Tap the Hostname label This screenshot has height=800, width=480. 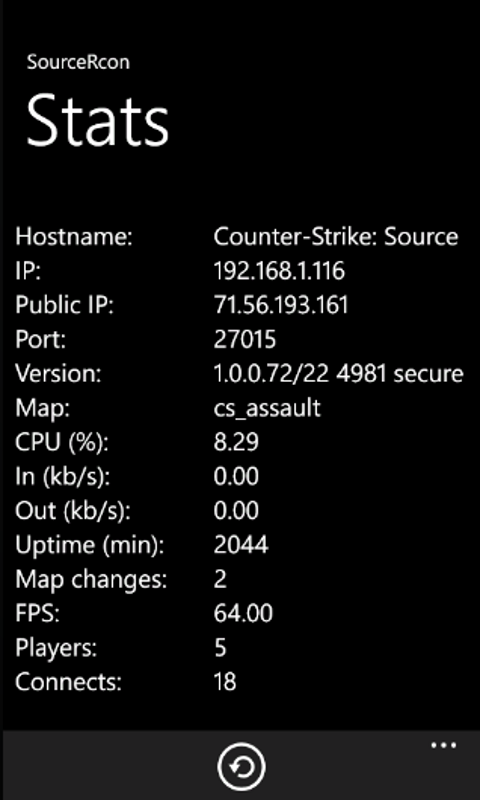tap(74, 237)
